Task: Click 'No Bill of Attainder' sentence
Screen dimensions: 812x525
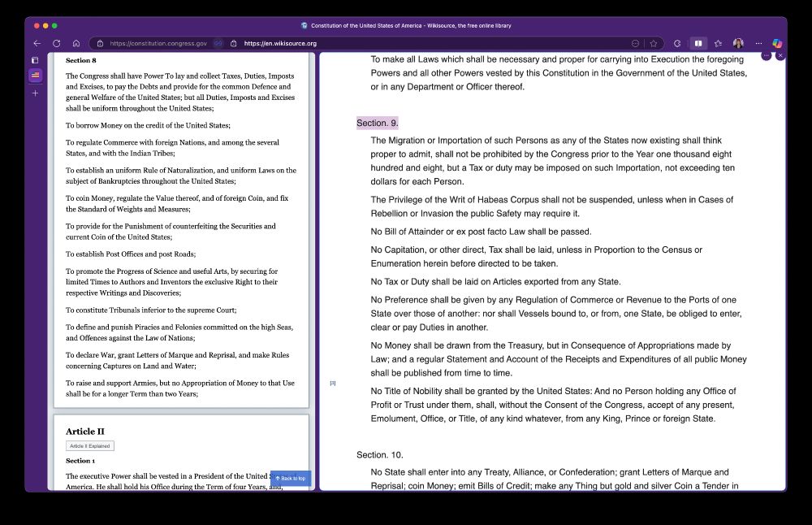Action: tap(481, 232)
